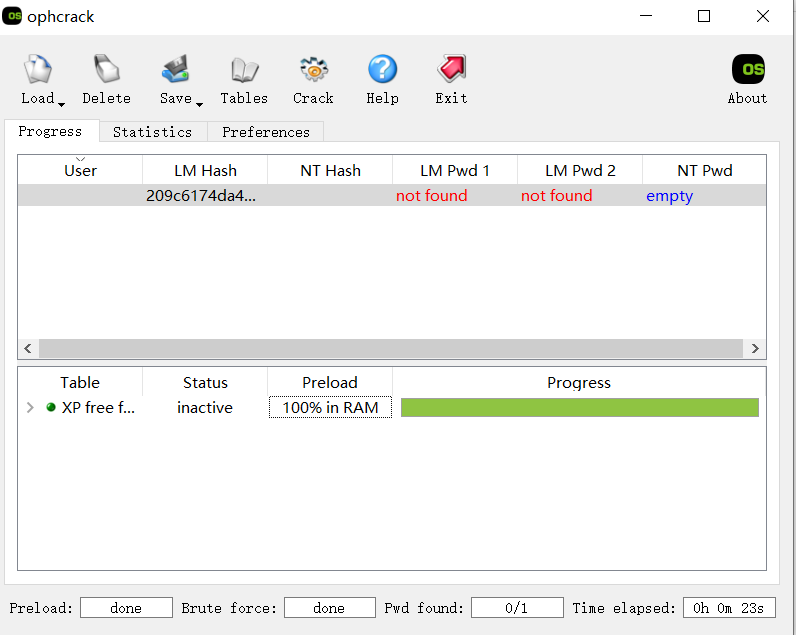The height and width of the screenshot is (635, 796).
Task: Switch to the Progress tab
Action: [x=50, y=131]
